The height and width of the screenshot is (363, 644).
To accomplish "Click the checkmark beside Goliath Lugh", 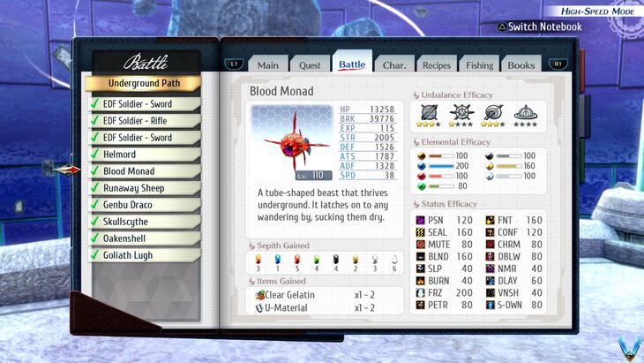I will tap(95, 254).
